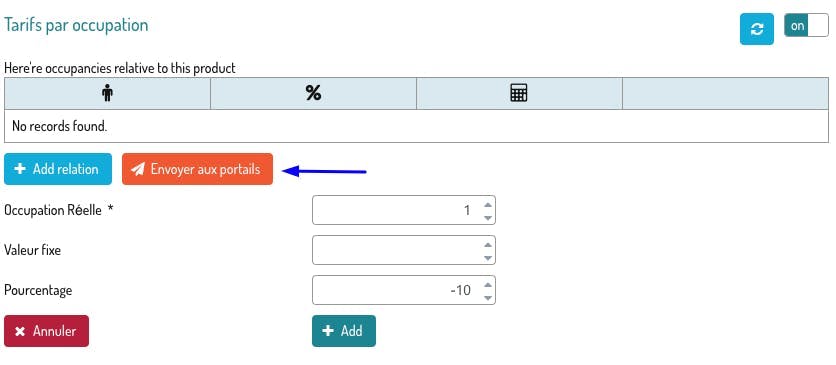Viewport: 836px width, 365px height.
Task: Click the paper plane send icon
Action: pyautogui.click(x=138, y=169)
